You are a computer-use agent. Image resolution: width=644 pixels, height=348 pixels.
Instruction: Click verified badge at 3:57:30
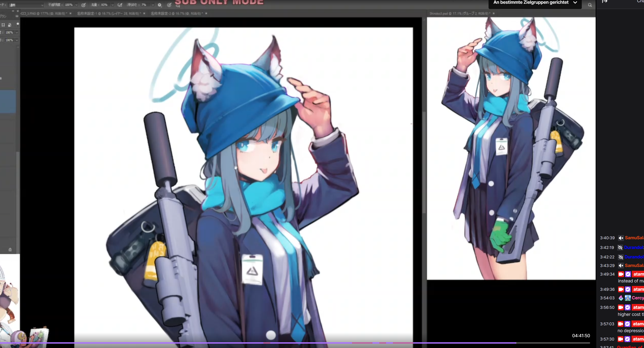(627, 339)
